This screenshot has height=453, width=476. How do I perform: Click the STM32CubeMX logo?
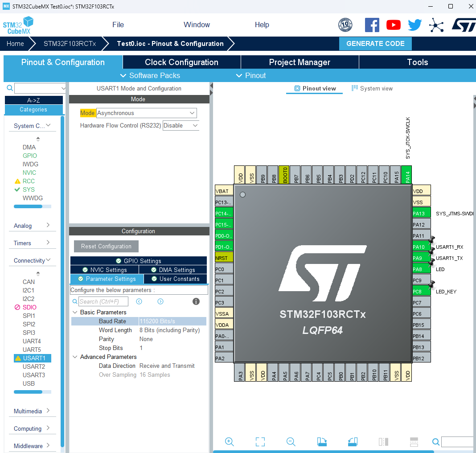[x=18, y=25]
